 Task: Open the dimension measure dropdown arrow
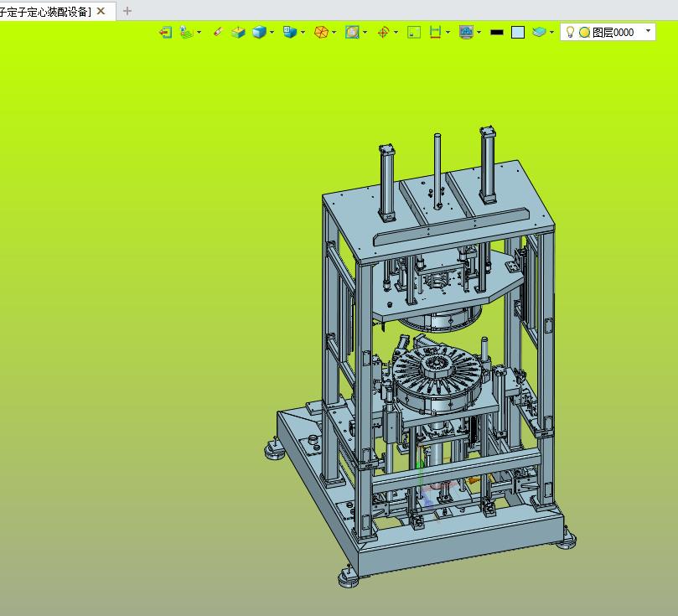[448, 33]
